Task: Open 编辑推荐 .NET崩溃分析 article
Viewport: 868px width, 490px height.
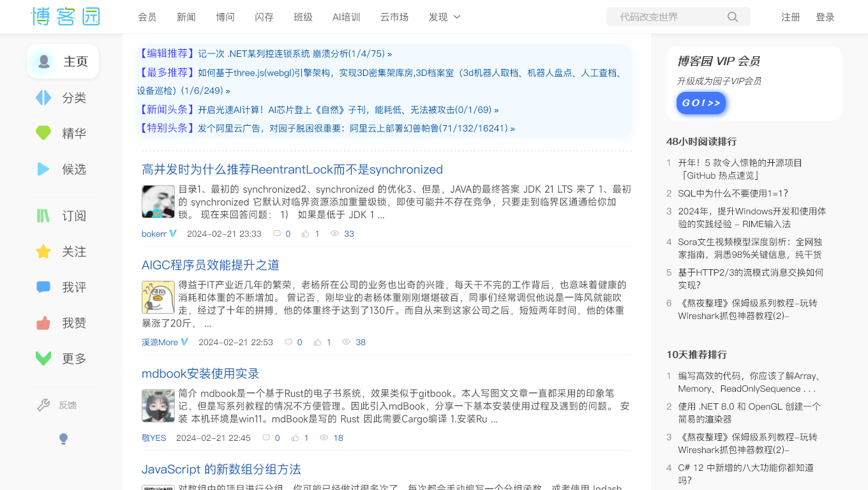Action: coord(295,54)
